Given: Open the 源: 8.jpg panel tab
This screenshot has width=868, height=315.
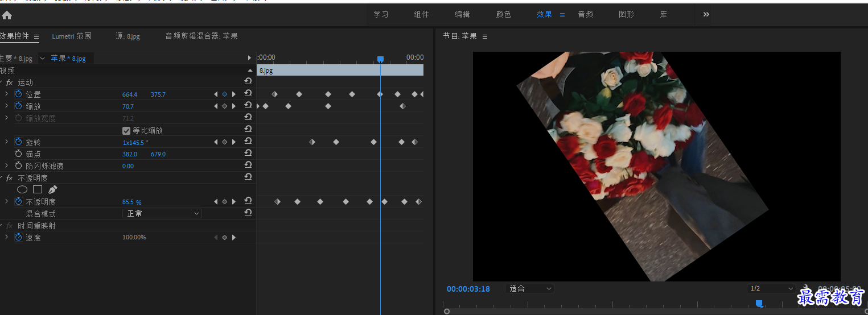Looking at the screenshot, I should click(x=127, y=36).
